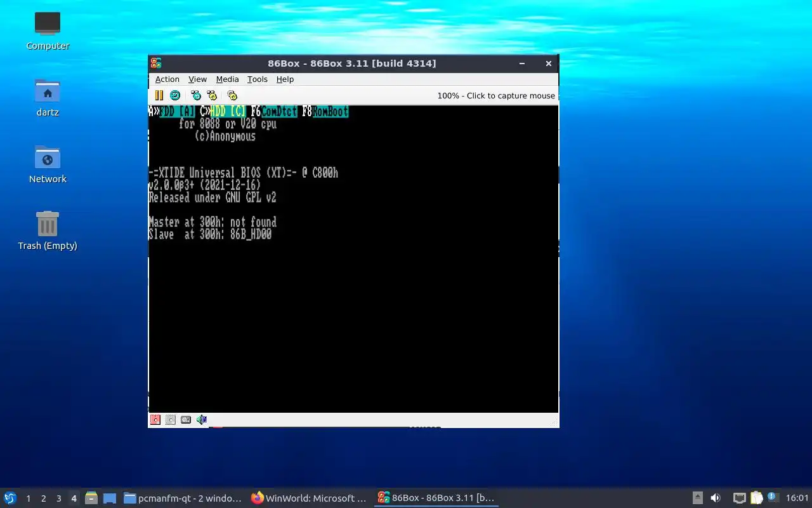The image size is (812, 508).
Task: Click the red floppy disk status bar icon
Action: pos(155,419)
